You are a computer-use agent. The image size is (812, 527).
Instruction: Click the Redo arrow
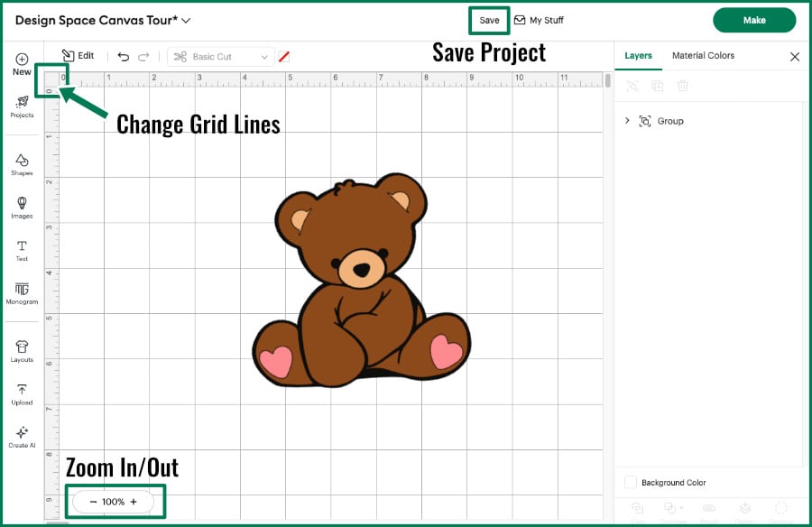[143, 57]
